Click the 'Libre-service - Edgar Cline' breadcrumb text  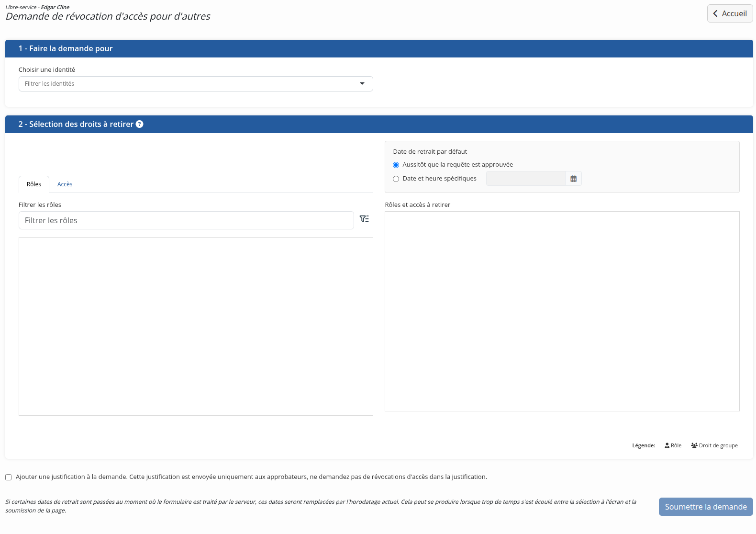pyautogui.click(x=37, y=7)
